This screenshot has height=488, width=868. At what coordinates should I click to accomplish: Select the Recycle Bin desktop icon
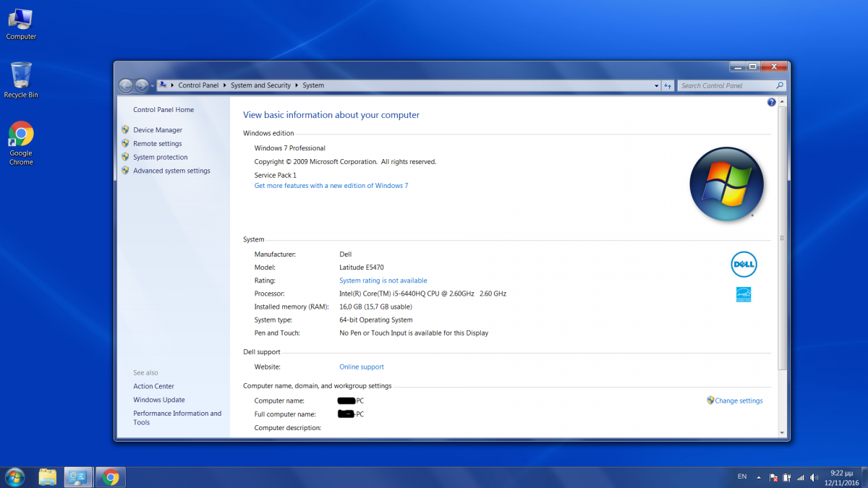click(x=21, y=80)
